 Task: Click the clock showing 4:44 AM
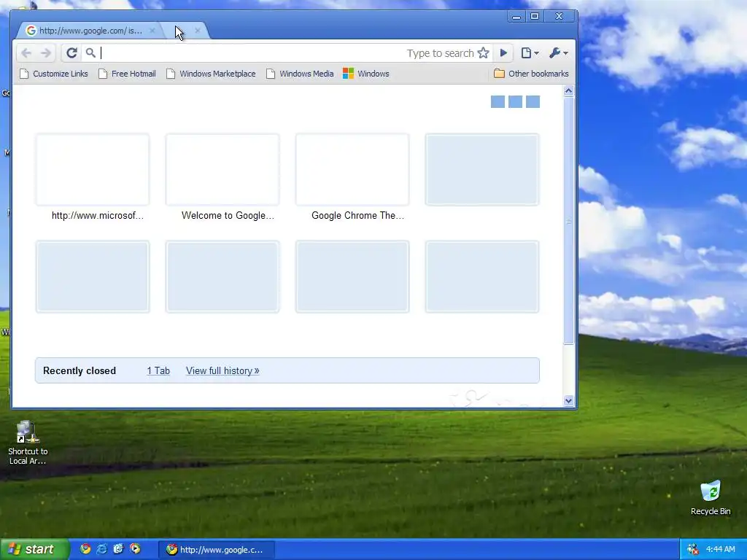click(720, 550)
